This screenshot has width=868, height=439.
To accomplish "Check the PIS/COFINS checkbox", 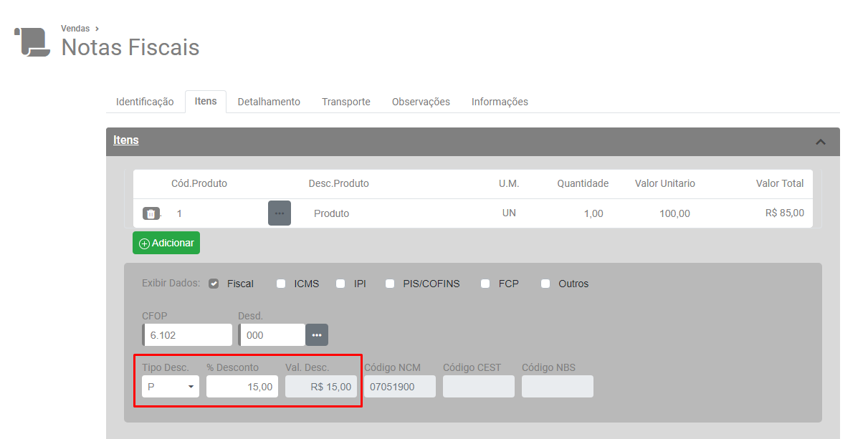I will [390, 284].
